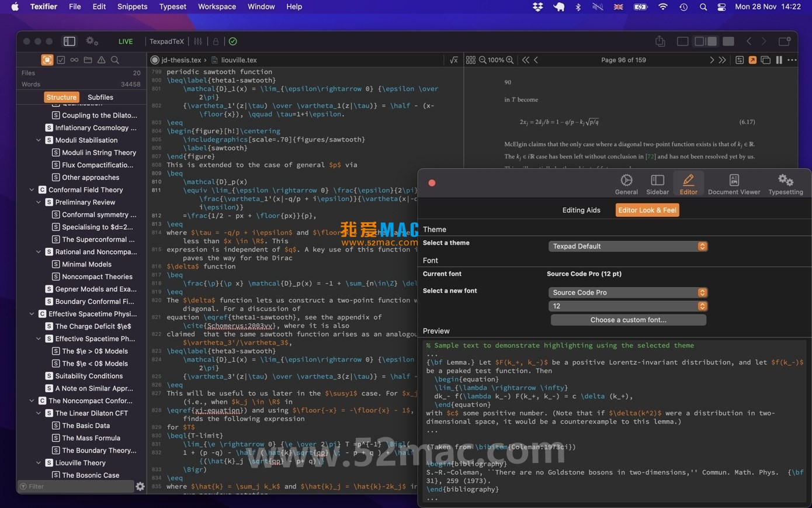Select the General preferences pane
This screenshot has height=508, width=812.
click(x=626, y=183)
